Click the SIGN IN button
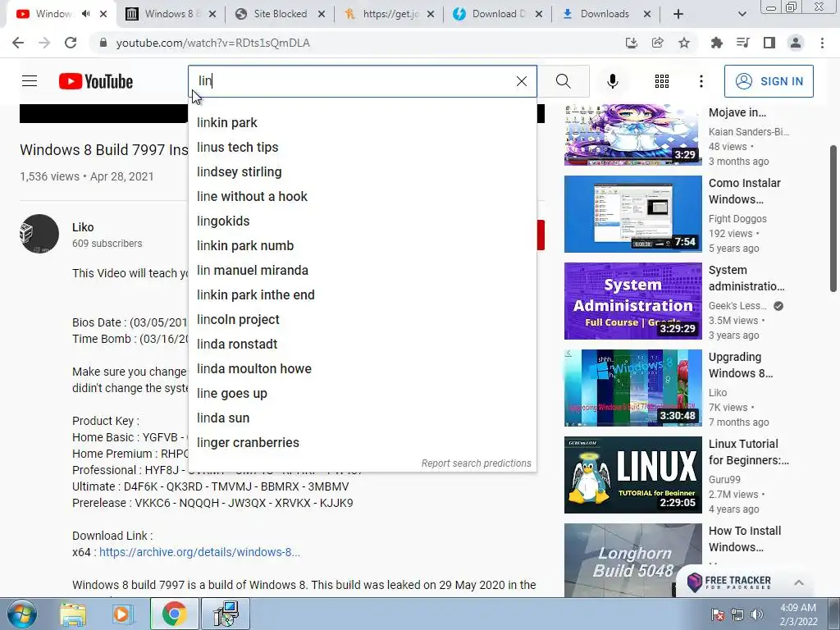 (x=769, y=81)
